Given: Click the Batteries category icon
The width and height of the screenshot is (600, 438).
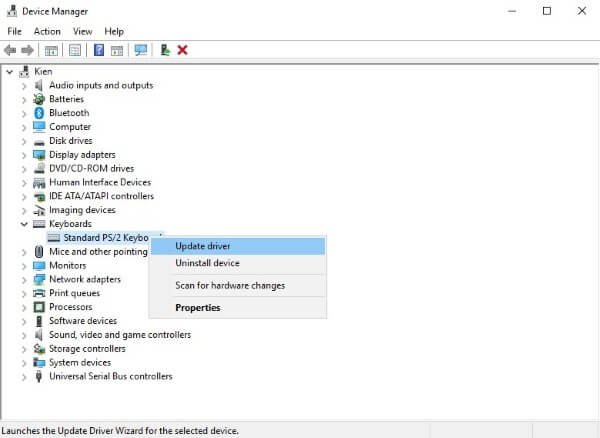Looking at the screenshot, I should 40,99.
